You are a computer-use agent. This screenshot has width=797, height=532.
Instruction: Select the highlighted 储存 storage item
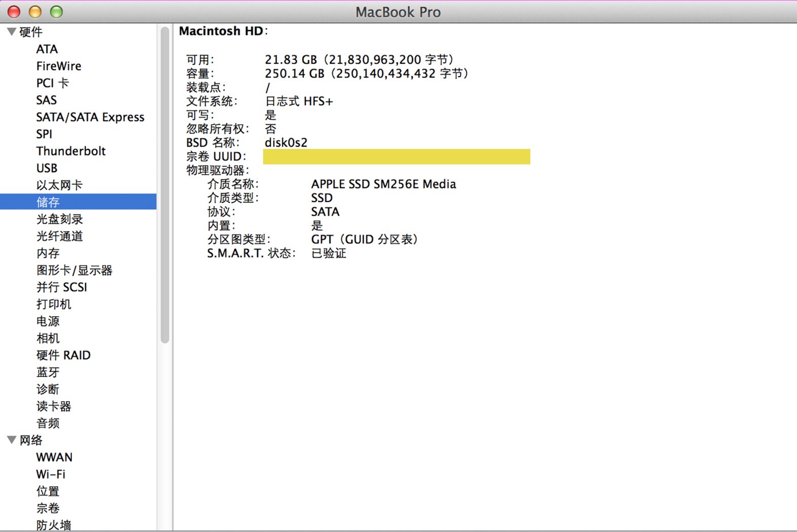click(x=48, y=202)
